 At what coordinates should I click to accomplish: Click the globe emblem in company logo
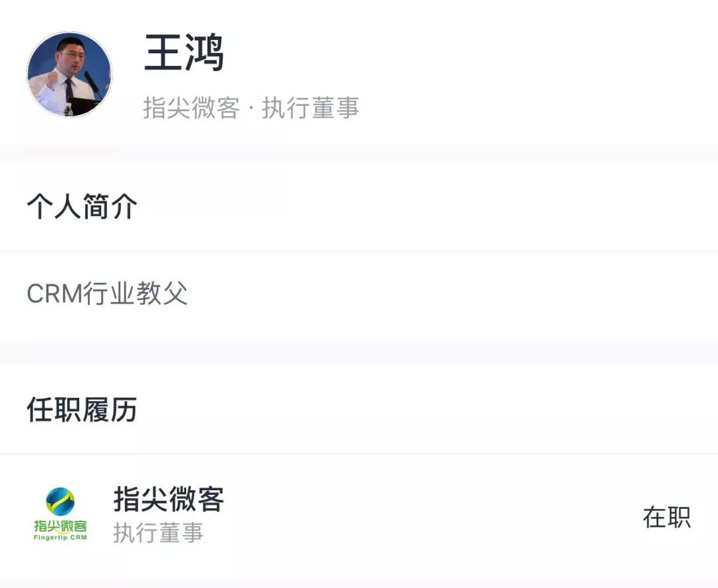60,502
